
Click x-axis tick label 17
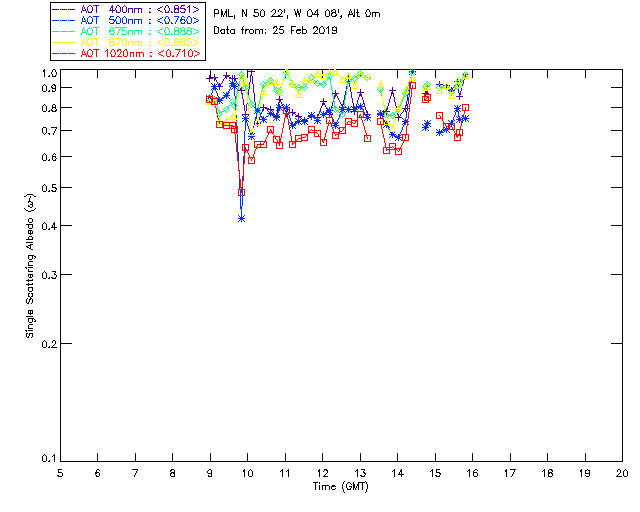(510, 473)
